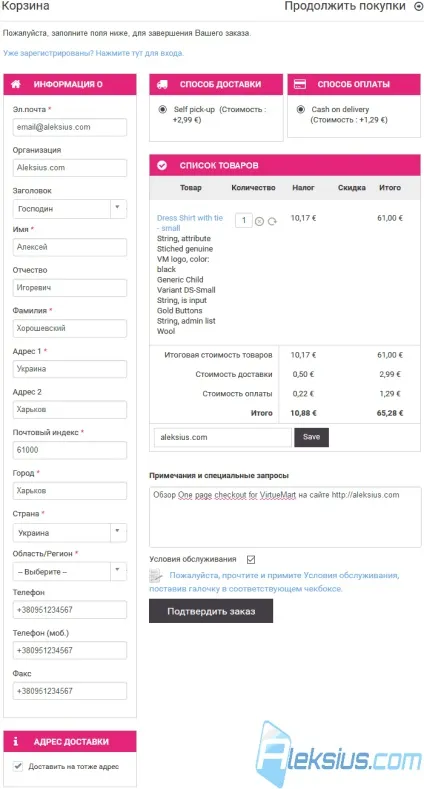Click the fax number field
The width and height of the screenshot is (424, 789).
[x=69, y=691]
